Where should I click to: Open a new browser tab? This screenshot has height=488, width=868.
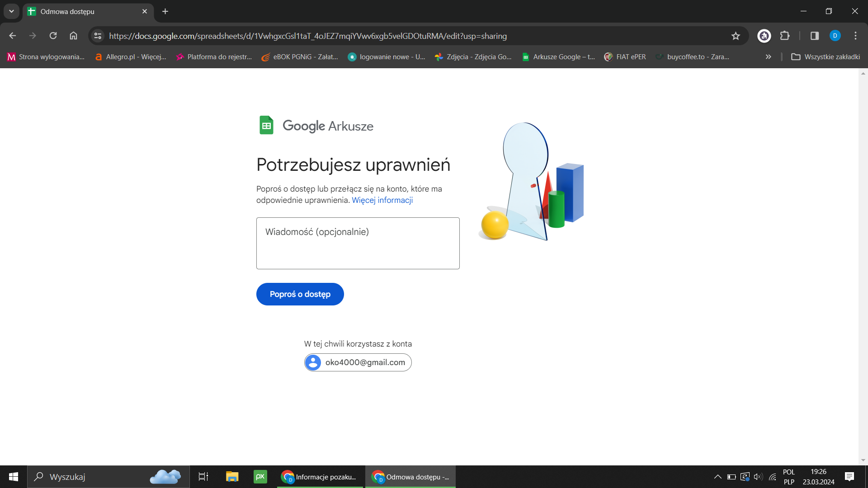165,11
